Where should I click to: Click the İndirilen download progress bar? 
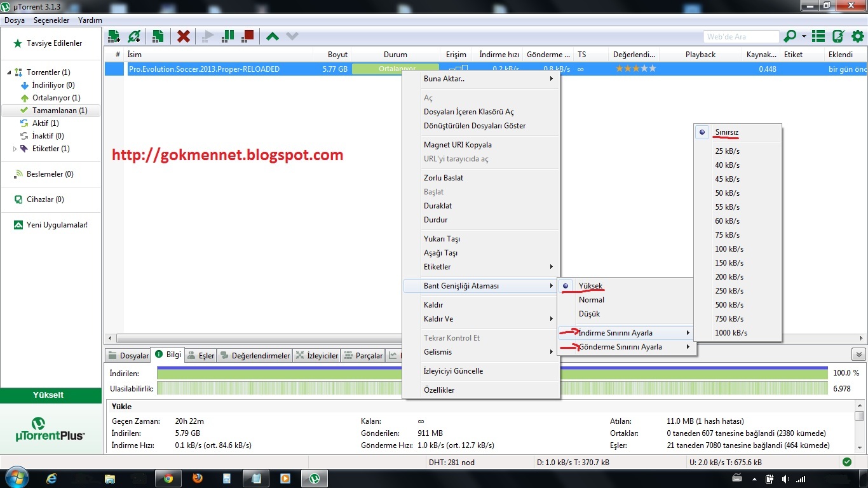[492, 373]
